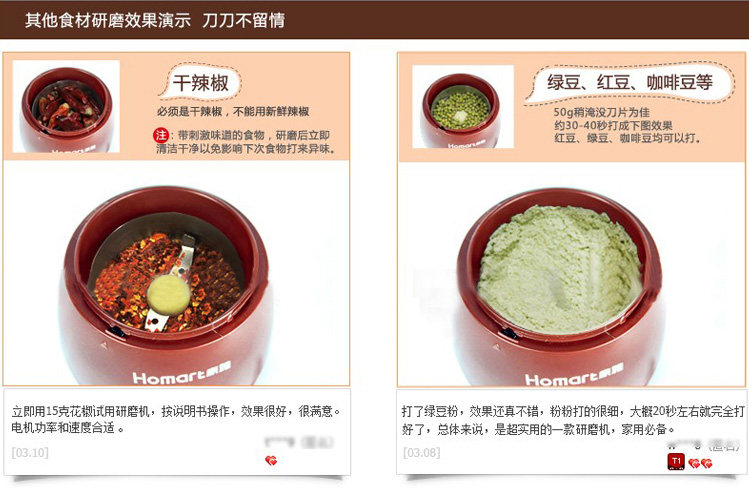Click the heart icon under the 03.10 review

271,460
